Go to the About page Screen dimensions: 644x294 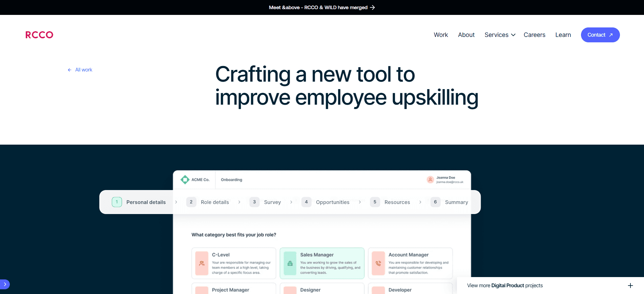(x=466, y=35)
